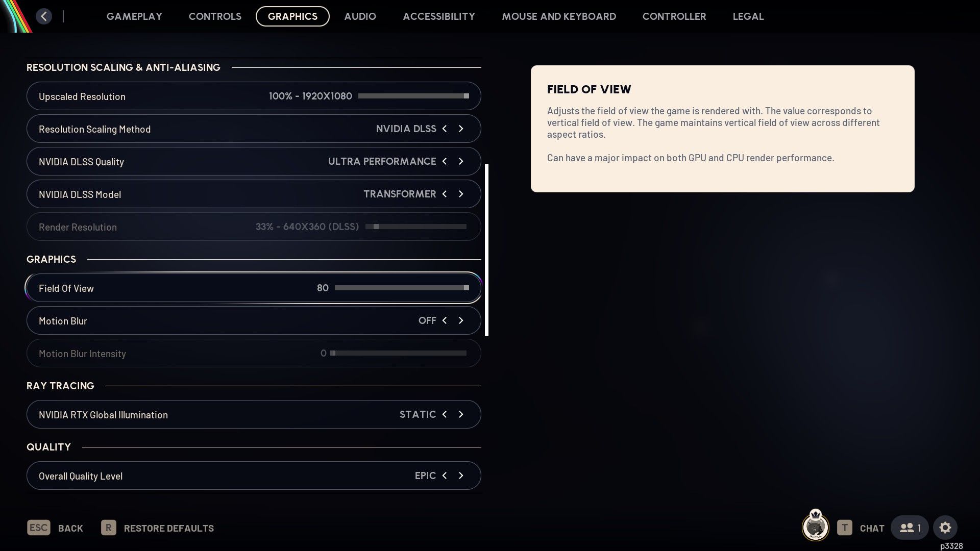Toggle Motion Blur with the right arrow
This screenshot has height=551, width=980.
(x=461, y=320)
